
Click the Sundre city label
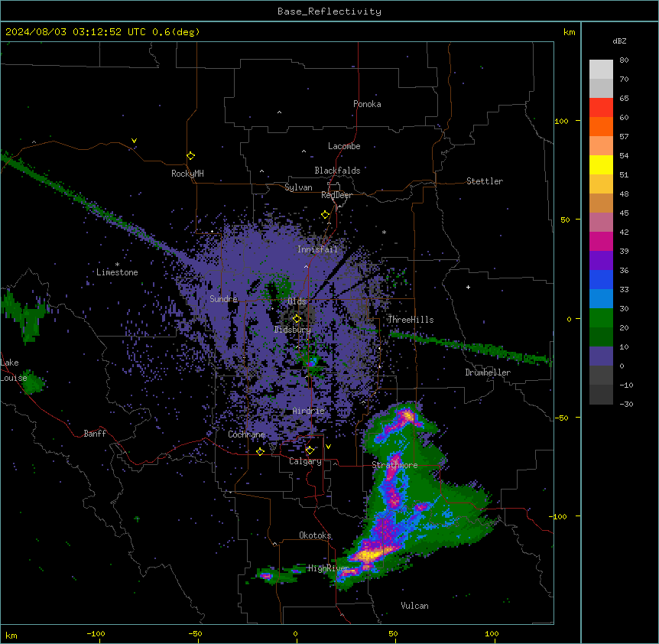point(223,299)
